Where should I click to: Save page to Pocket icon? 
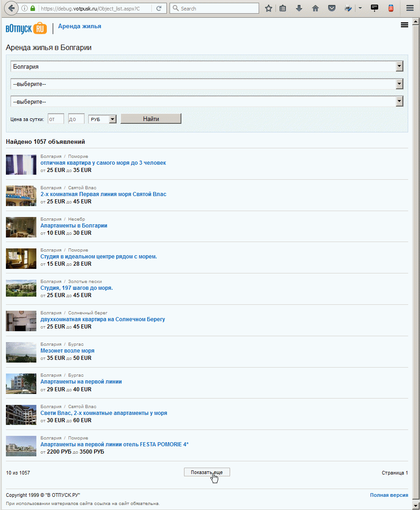click(331, 9)
